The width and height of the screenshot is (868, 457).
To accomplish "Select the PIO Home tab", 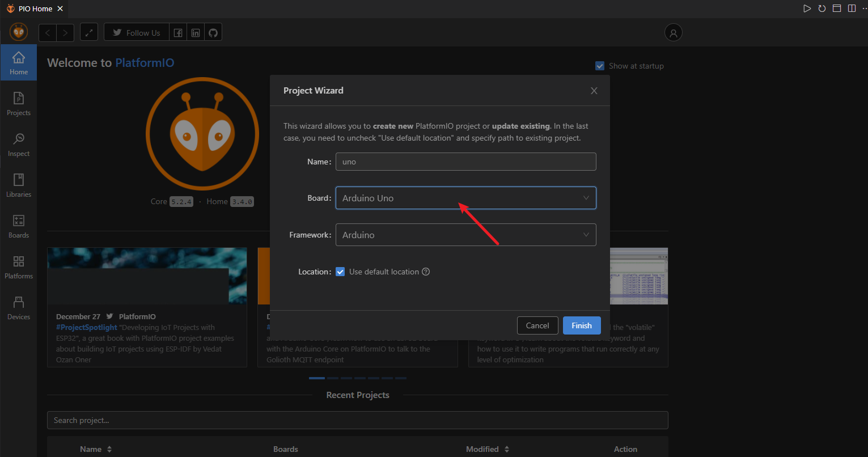I will pos(35,9).
